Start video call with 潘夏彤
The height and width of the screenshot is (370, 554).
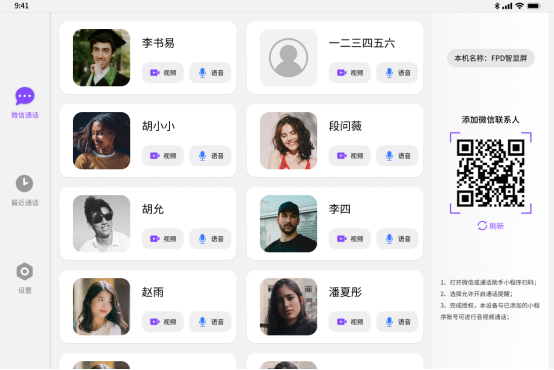(x=349, y=322)
